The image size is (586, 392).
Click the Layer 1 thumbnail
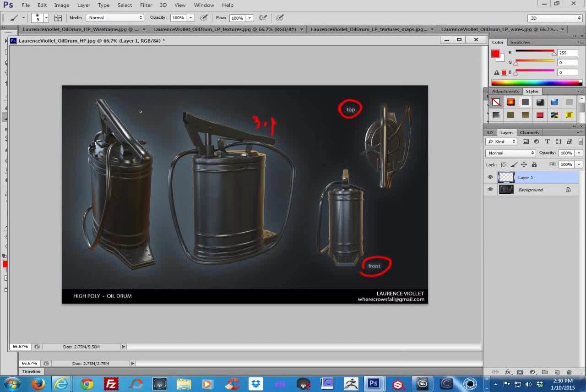[506, 177]
